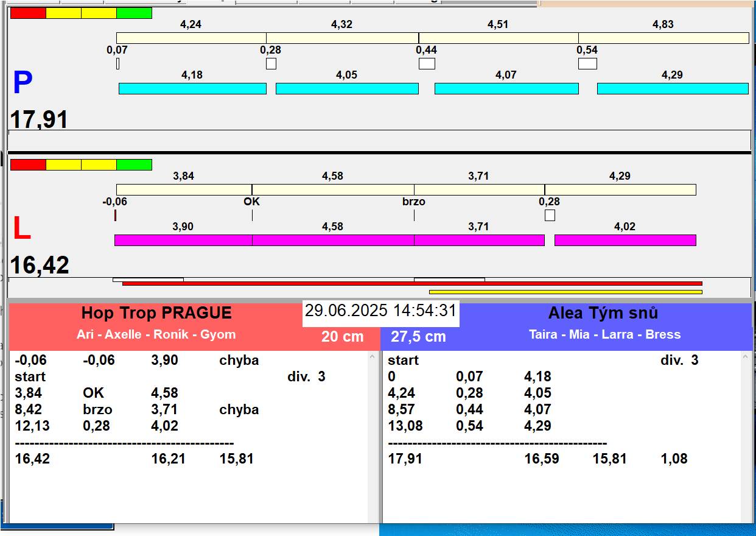Select the cyan 4,29 run bar
The width and height of the screenshot is (756, 536).
click(672, 88)
